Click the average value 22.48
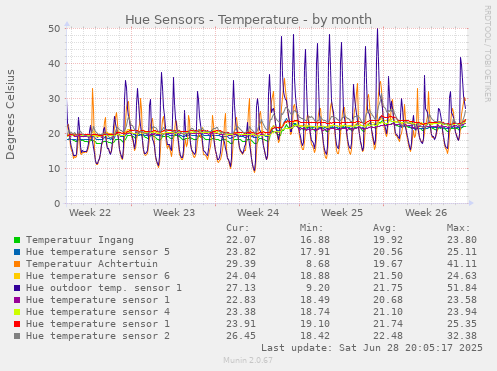497x371 pixels. click(388, 336)
